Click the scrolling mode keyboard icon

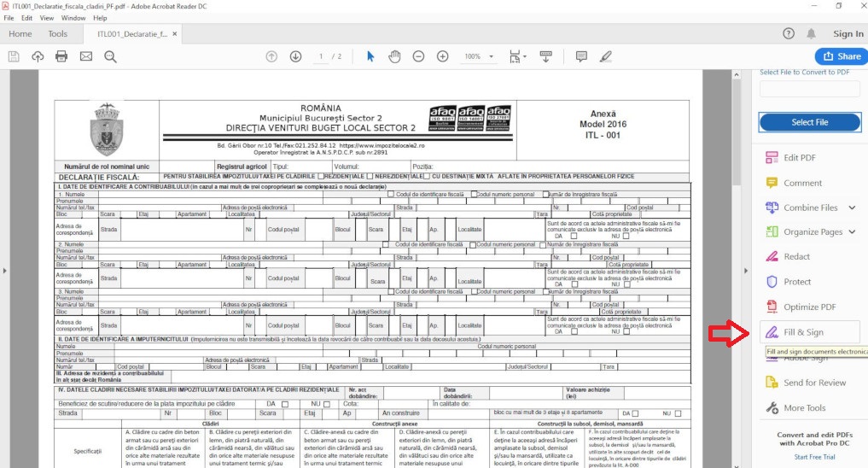(545, 56)
